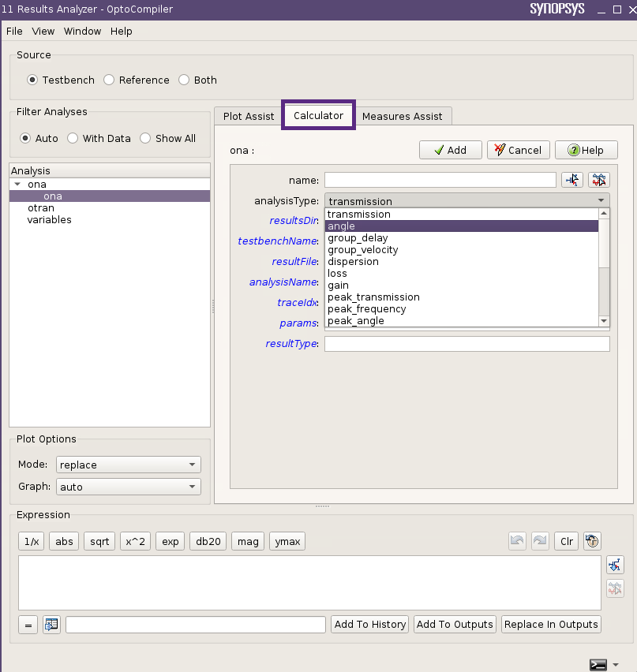Select the Testbench source radio button
Viewport: 637px width, 672px height.
click(32, 80)
